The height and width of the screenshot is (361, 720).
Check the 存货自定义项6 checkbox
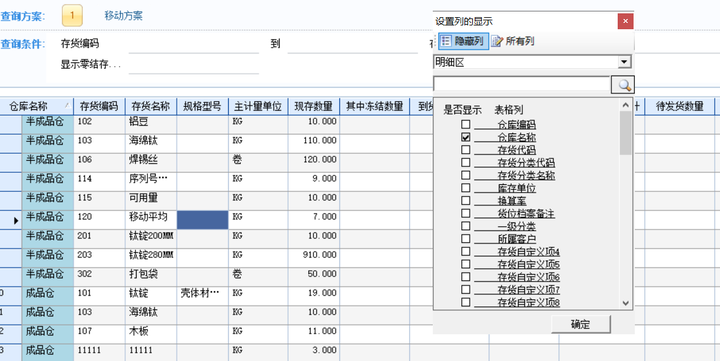(466, 276)
